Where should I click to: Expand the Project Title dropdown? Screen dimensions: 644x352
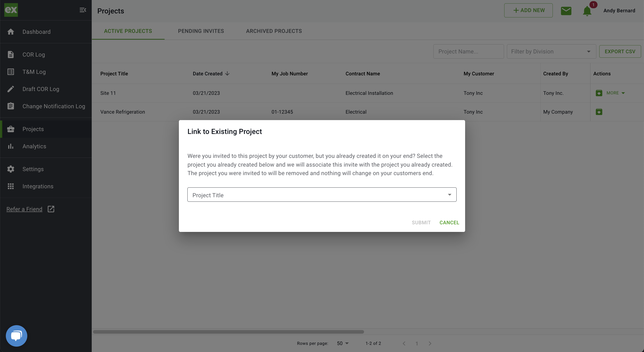click(322, 195)
